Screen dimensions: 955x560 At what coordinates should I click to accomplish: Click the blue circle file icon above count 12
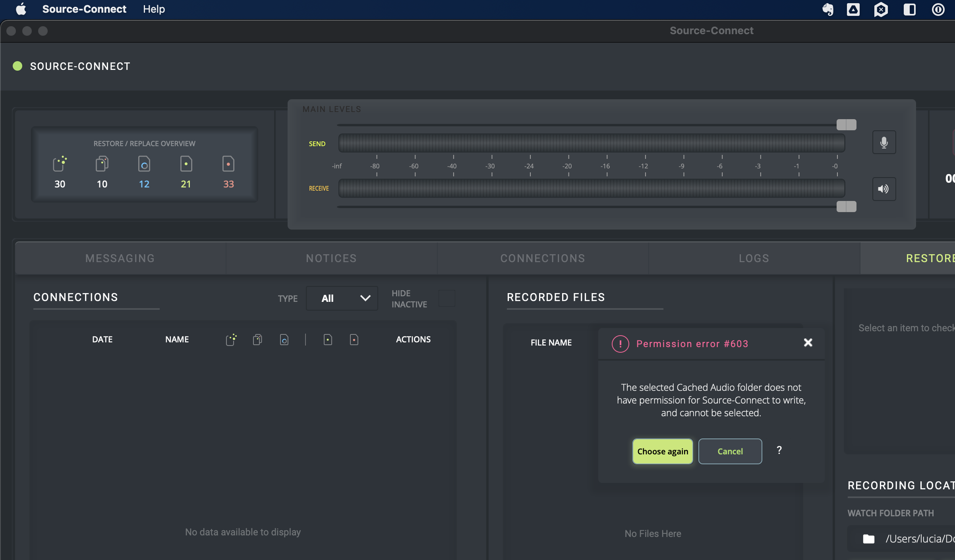point(144,164)
